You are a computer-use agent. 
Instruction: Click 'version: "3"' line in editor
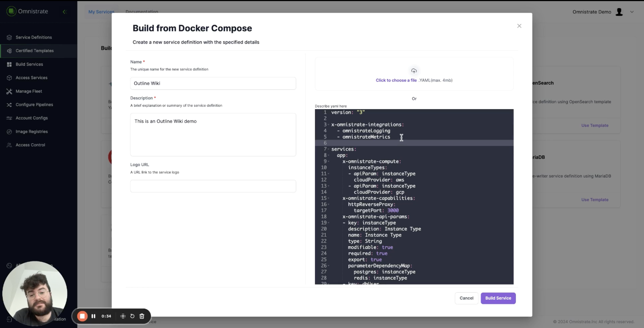(348, 112)
